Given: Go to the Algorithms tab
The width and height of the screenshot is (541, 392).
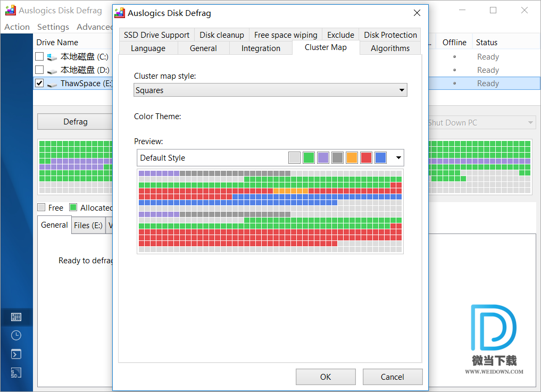Looking at the screenshot, I should [390, 48].
